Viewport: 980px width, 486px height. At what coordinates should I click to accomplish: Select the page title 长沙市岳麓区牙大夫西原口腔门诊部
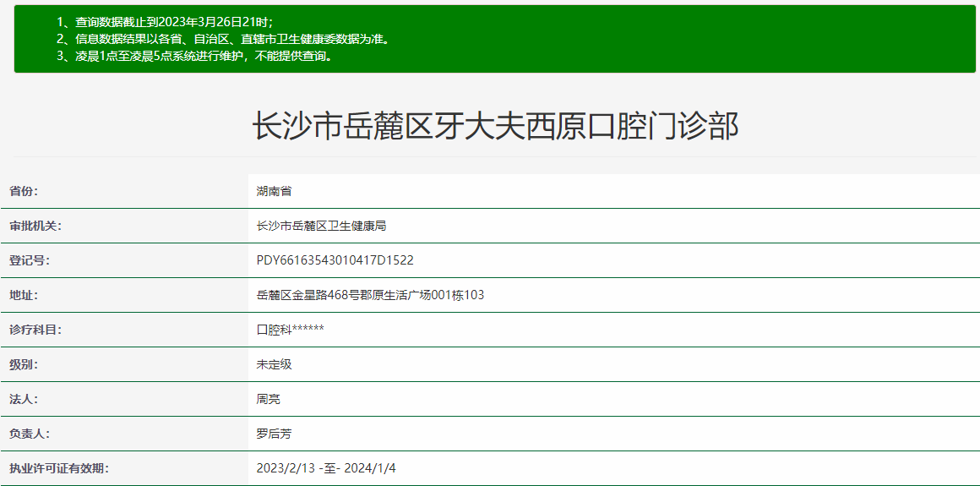point(495,126)
